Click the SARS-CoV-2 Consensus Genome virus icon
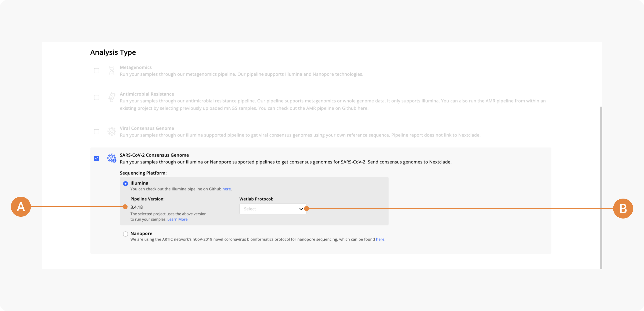The height and width of the screenshot is (311, 644). (x=112, y=158)
